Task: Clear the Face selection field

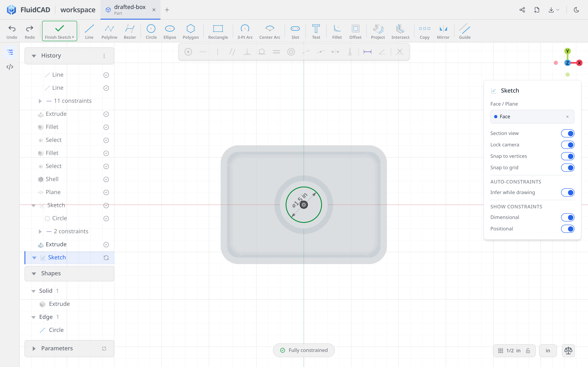Action: 567,117
